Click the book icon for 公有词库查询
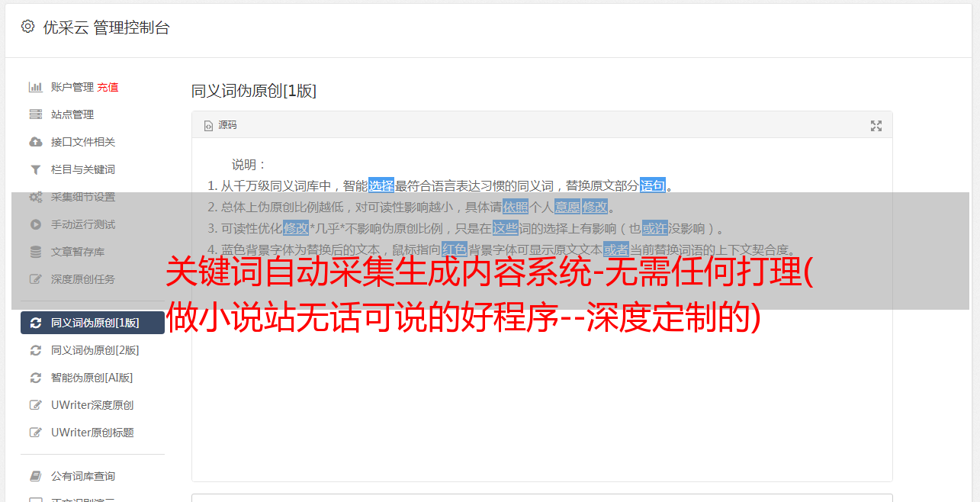The width and height of the screenshot is (980, 502). [35, 476]
